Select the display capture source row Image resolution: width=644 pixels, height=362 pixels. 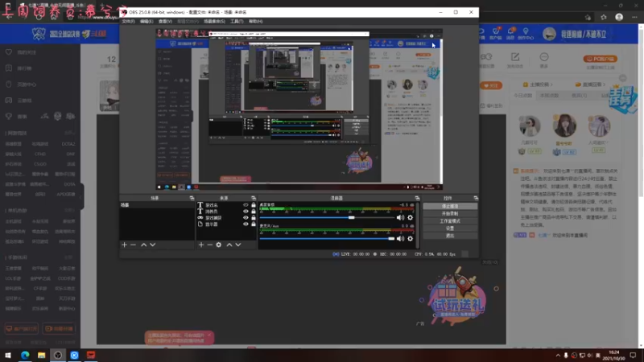(x=226, y=224)
